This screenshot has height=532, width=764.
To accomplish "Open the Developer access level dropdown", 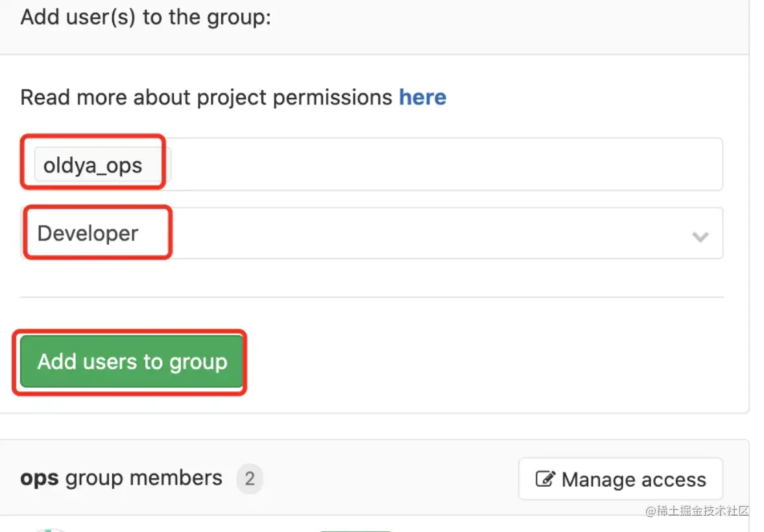I will pos(372,233).
